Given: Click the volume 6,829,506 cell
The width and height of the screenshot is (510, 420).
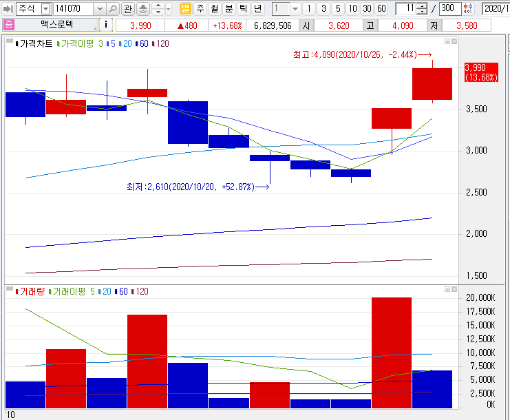Looking at the screenshot, I should pos(273,25).
